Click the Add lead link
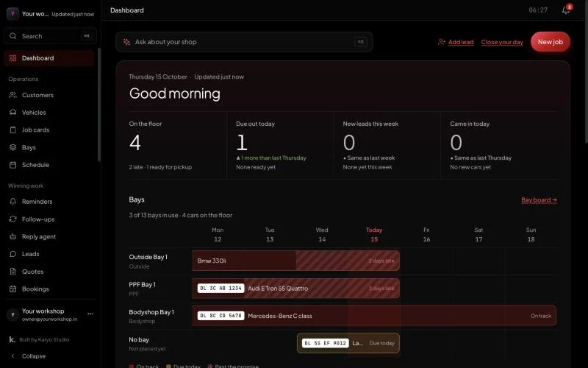The image size is (588, 368). (x=461, y=42)
